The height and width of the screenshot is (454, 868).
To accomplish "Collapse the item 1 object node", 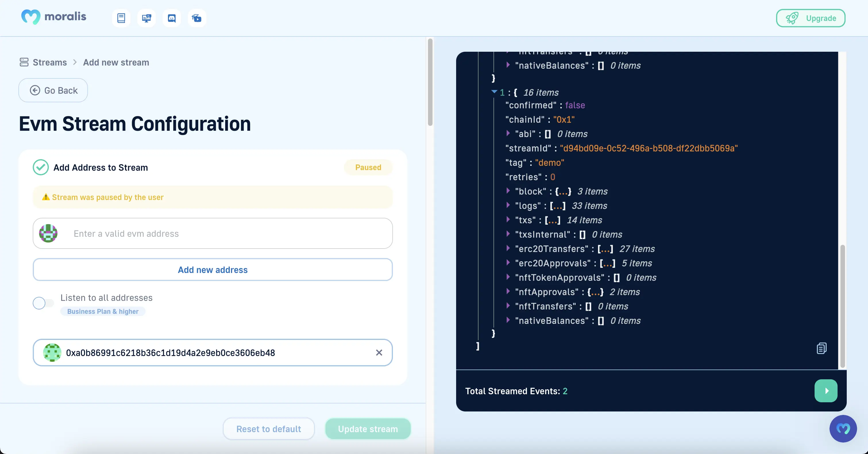I will [x=494, y=92].
